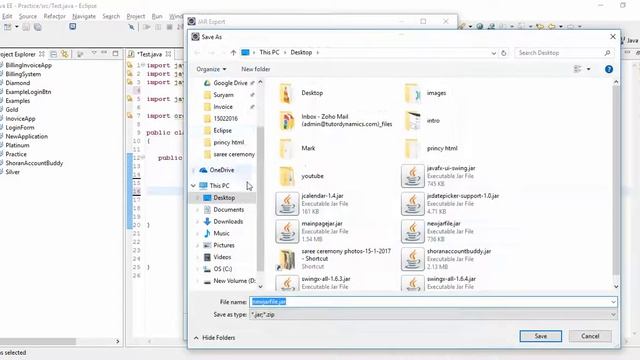Open Eclipse Run menu
Viewport: 640px width, 360px height.
157,16
